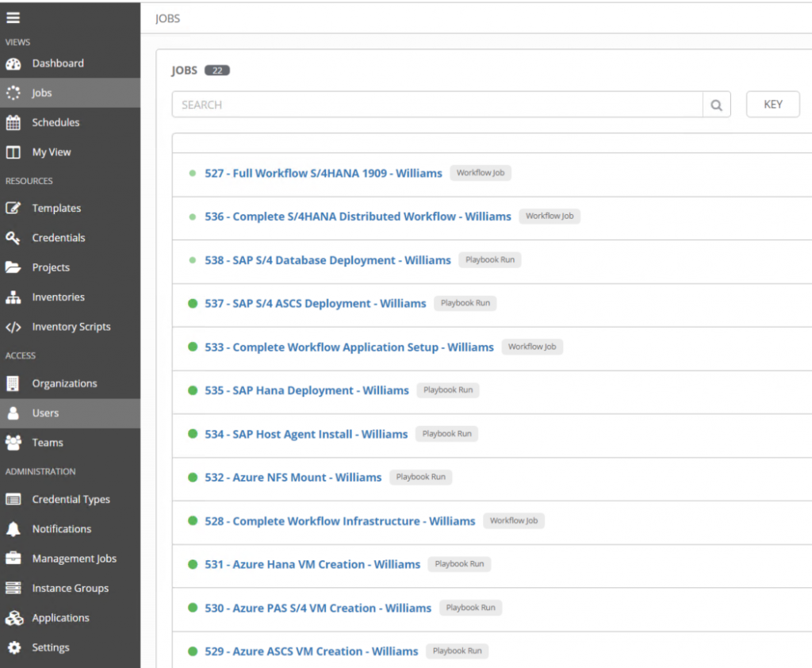
Task: Open job 528 Complete Workflow Infrastructure
Action: click(x=339, y=520)
